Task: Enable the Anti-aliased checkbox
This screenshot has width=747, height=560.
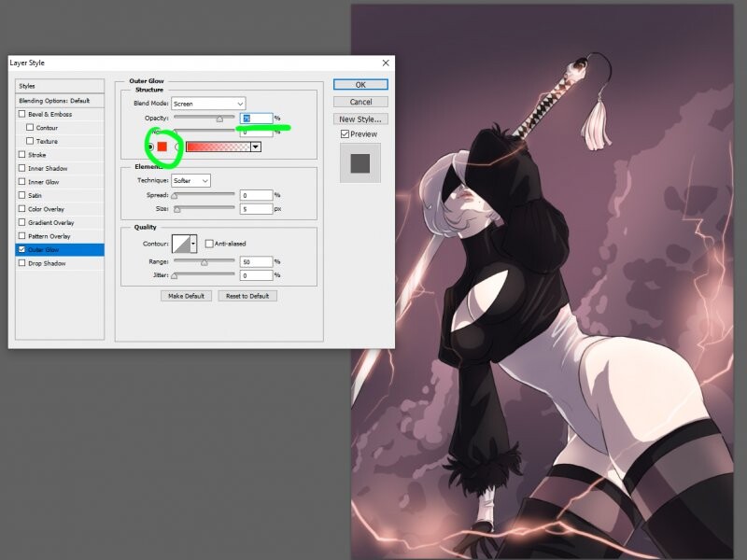Action: click(x=209, y=244)
